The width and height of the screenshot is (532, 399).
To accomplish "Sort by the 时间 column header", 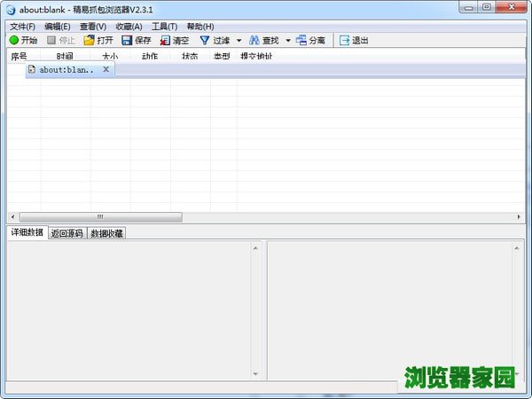I will pos(65,56).
